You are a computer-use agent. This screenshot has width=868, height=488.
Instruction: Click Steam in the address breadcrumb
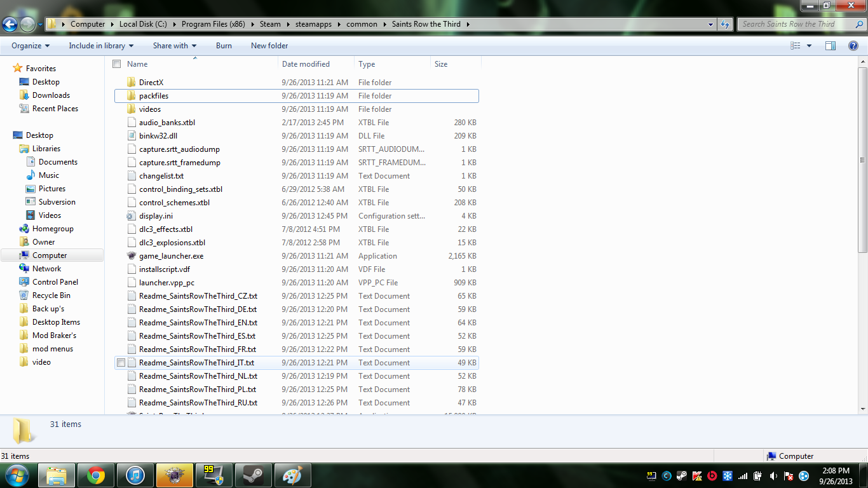tap(270, 24)
